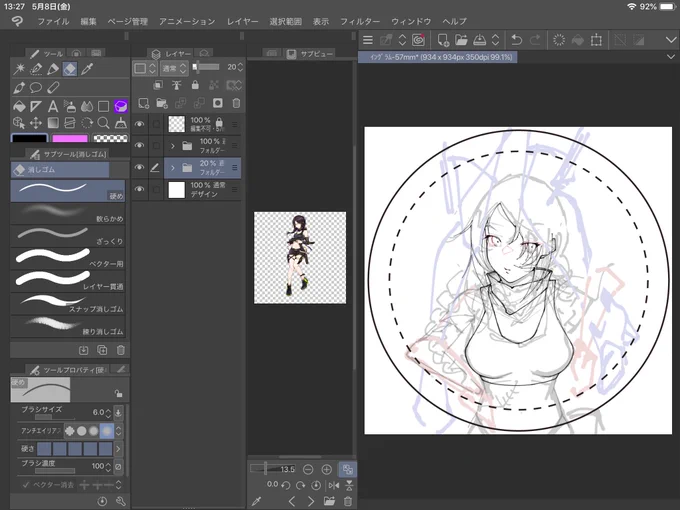Viewport: 680px width, 510px height.
Task: Pick the Eyedropper tool in tool palette
Action: click(87, 69)
